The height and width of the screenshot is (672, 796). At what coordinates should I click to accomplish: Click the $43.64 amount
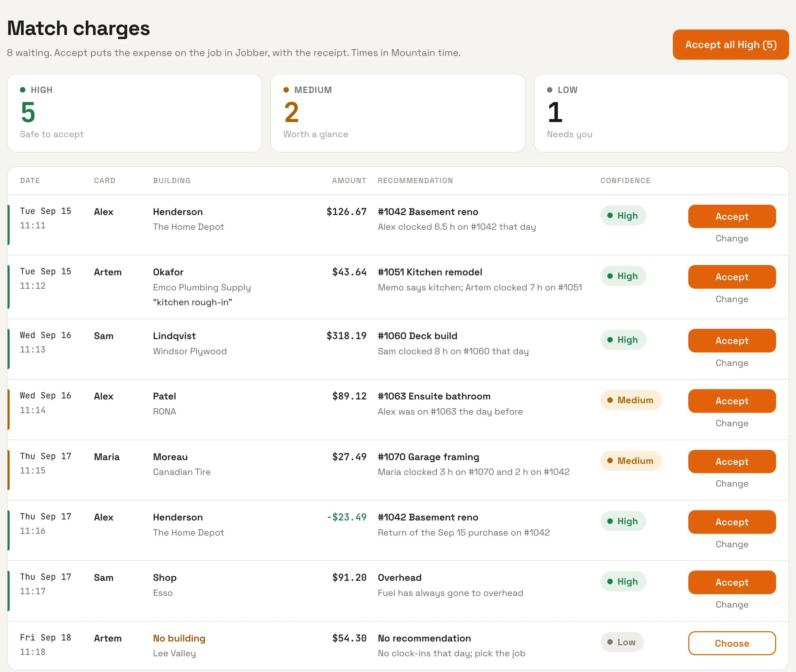pyautogui.click(x=349, y=272)
